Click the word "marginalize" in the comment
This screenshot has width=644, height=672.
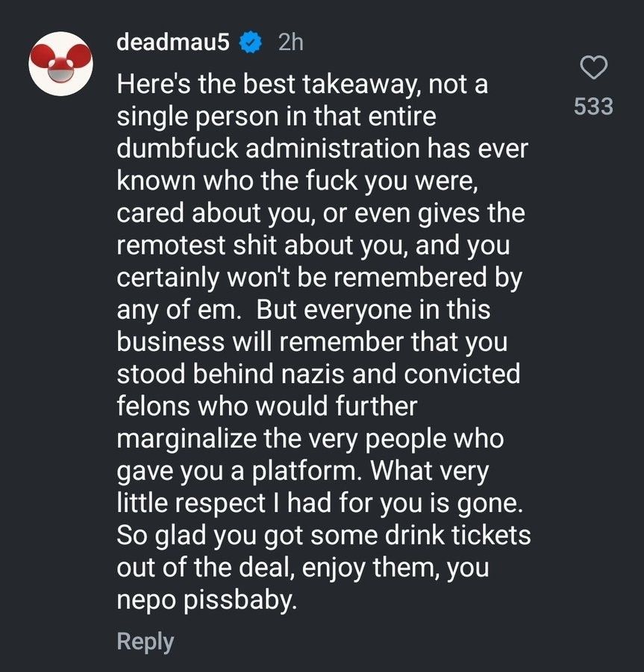[x=187, y=439]
